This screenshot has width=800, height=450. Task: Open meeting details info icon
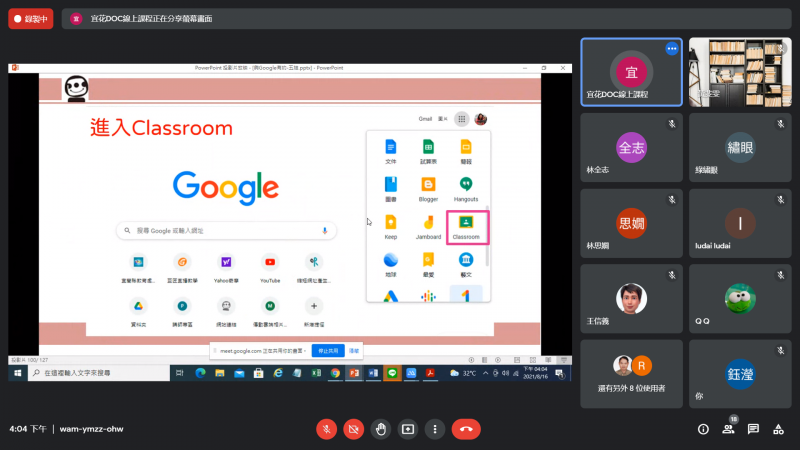[703, 429]
